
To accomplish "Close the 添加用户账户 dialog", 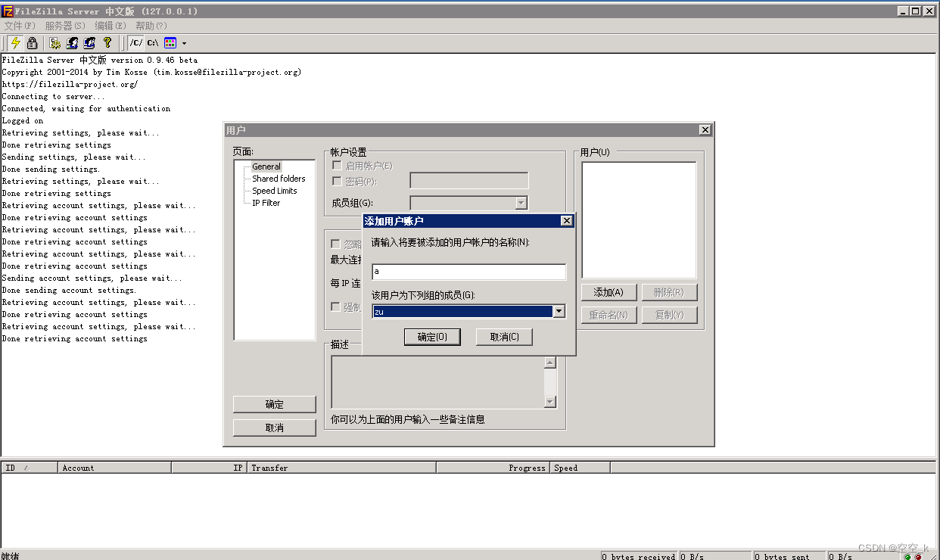I will 566,221.
